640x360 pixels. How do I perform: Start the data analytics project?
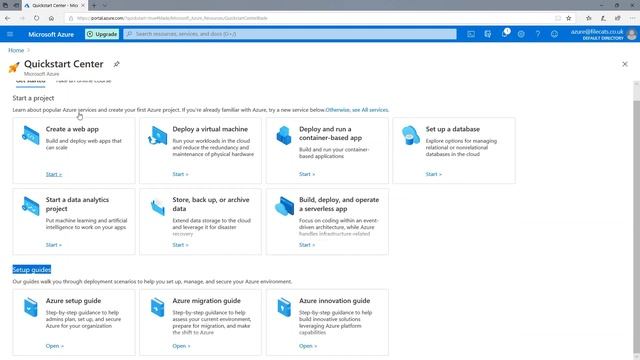pos(53,245)
